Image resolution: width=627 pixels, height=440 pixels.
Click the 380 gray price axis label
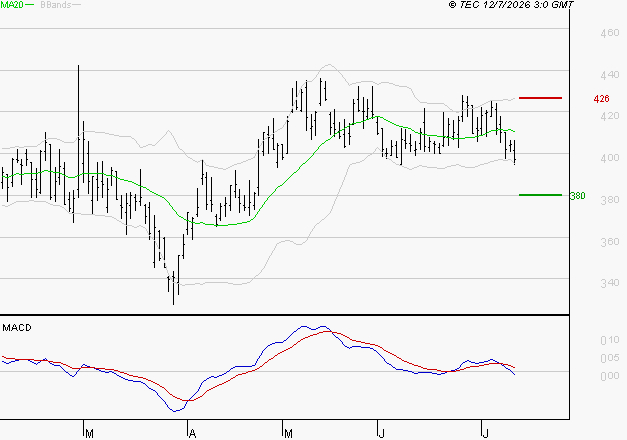pyautogui.click(x=610, y=200)
